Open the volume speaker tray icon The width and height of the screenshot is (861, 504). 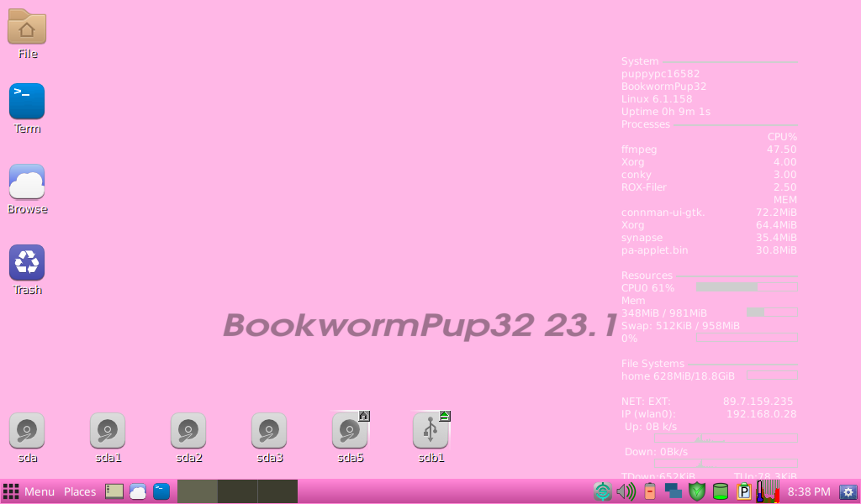pos(626,491)
